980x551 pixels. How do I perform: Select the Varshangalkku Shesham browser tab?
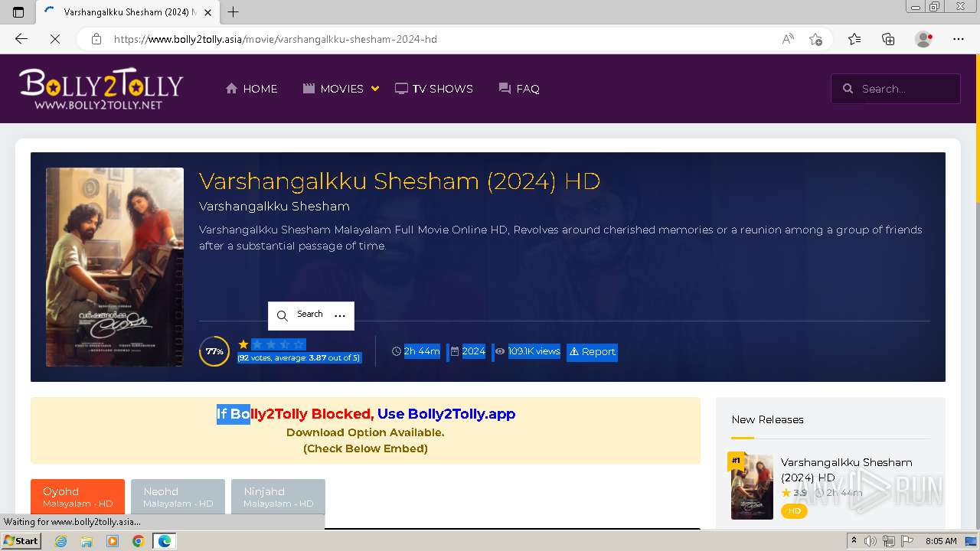tap(129, 12)
